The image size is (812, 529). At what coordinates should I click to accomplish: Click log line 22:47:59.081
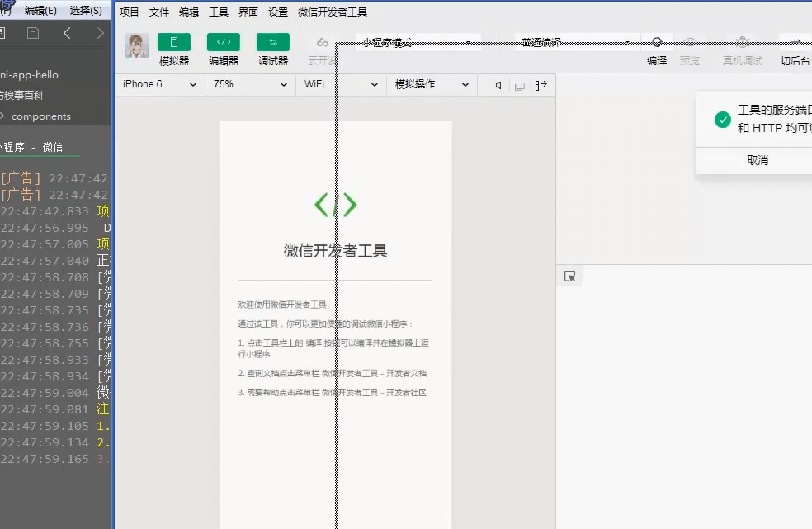point(55,409)
